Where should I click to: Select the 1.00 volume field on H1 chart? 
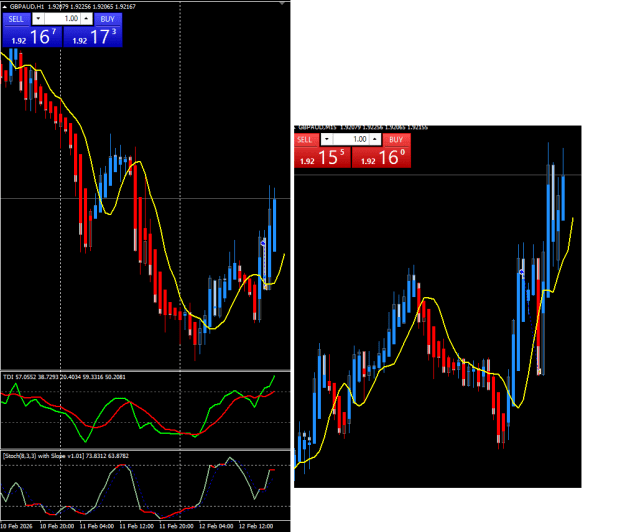coord(63,19)
